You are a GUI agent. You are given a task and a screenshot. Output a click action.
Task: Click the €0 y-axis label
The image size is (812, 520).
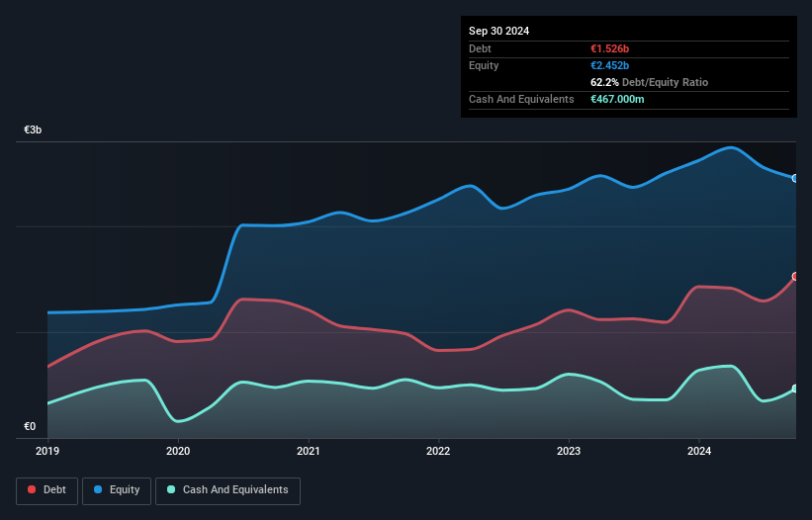(30, 426)
